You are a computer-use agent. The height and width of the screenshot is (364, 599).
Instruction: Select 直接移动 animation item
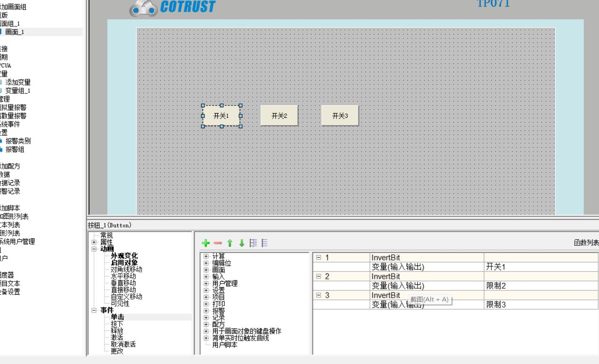click(123, 289)
